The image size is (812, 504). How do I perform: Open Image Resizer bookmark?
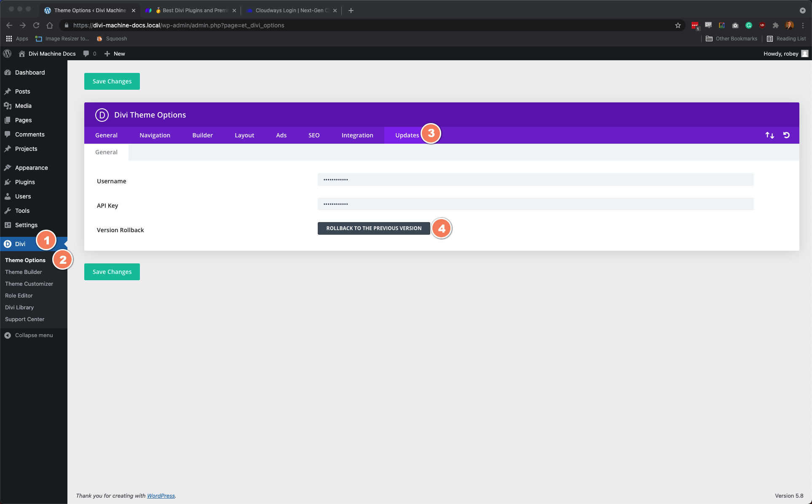pyautogui.click(x=62, y=39)
